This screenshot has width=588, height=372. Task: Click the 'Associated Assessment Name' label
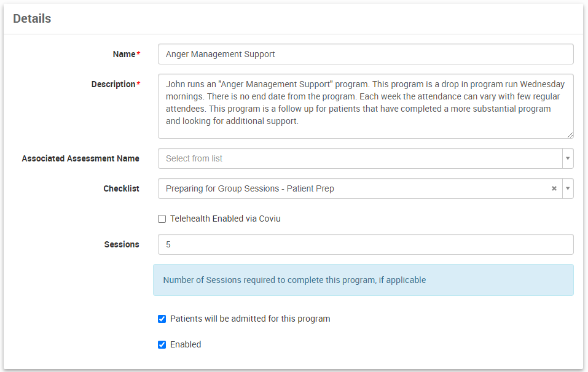pyautogui.click(x=80, y=158)
